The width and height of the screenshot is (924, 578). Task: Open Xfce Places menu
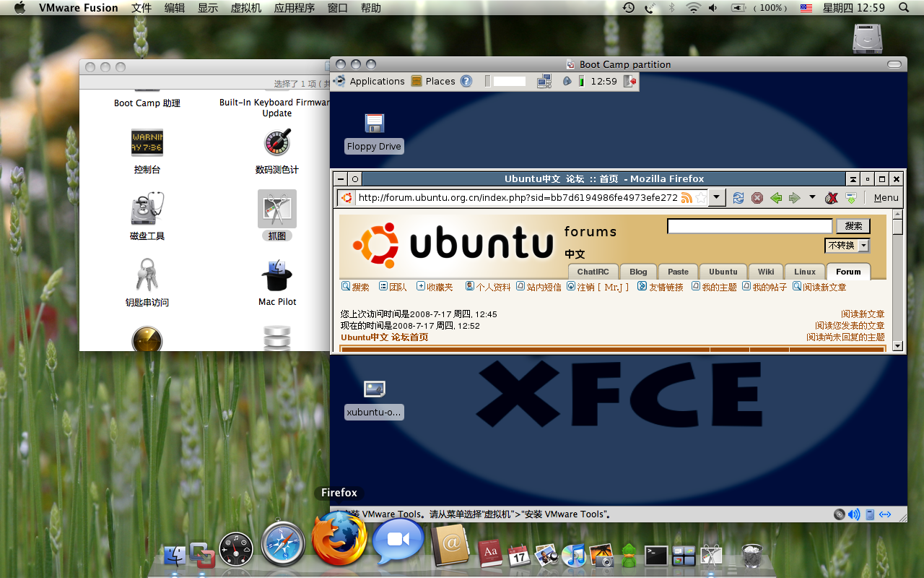433,81
